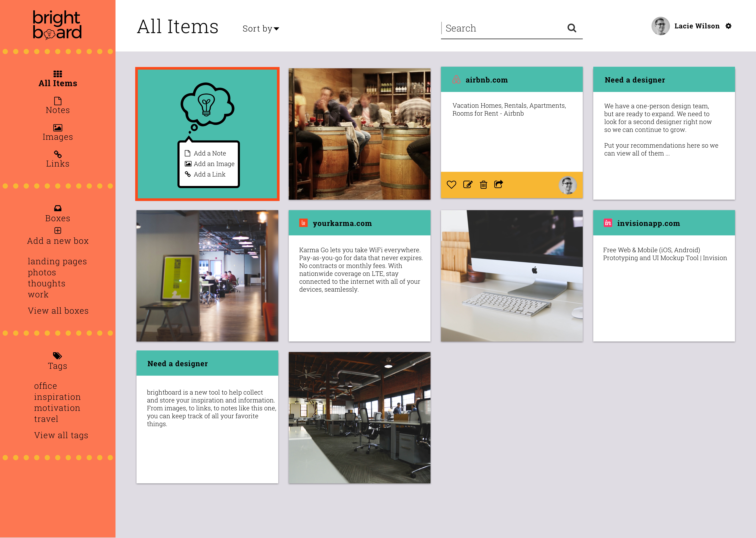The width and height of the screenshot is (756, 538).
Task: Click the edit pencil icon on airbnb card
Action: point(468,185)
